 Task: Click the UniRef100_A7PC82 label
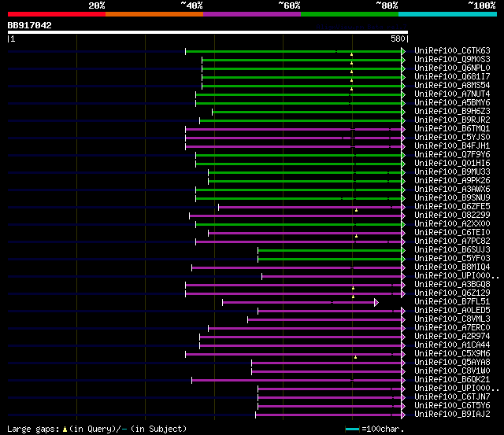[452, 241]
